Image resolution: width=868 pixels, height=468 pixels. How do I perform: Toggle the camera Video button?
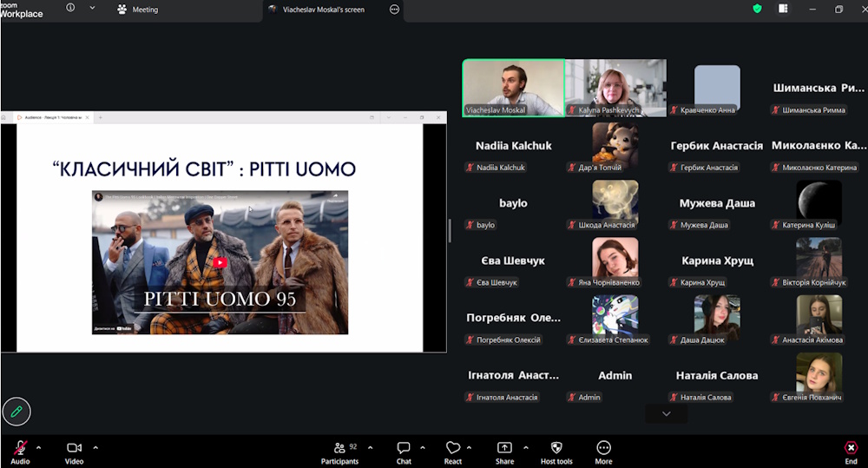pyautogui.click(x=74, y=448)
